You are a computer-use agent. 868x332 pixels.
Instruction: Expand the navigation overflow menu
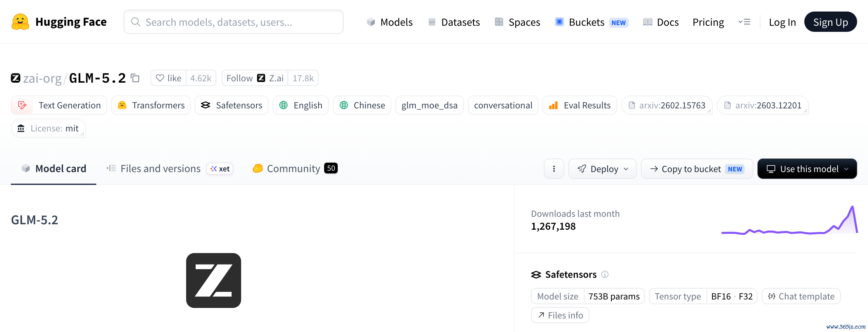tap(744, 22)
